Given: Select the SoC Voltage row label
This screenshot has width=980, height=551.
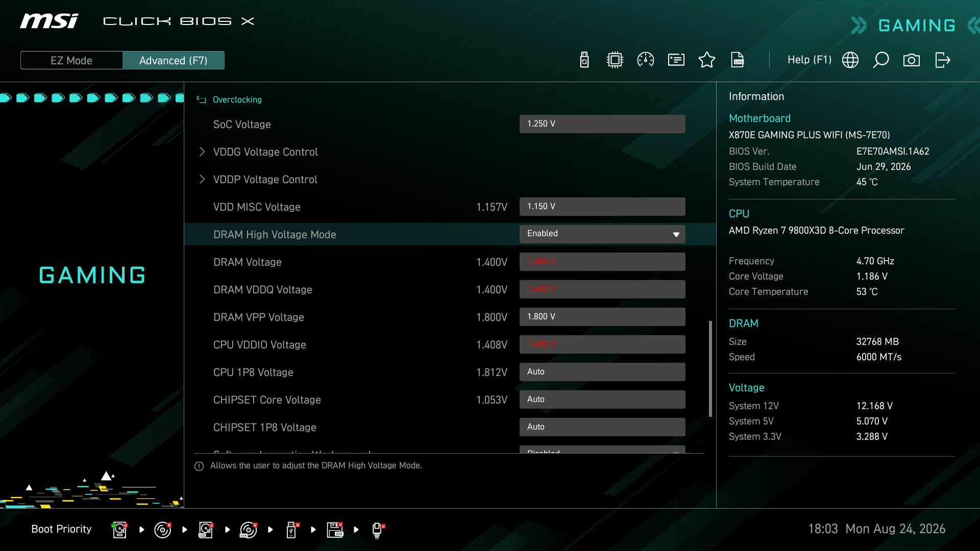Looking at the screenshot, I should click(242, 124).
